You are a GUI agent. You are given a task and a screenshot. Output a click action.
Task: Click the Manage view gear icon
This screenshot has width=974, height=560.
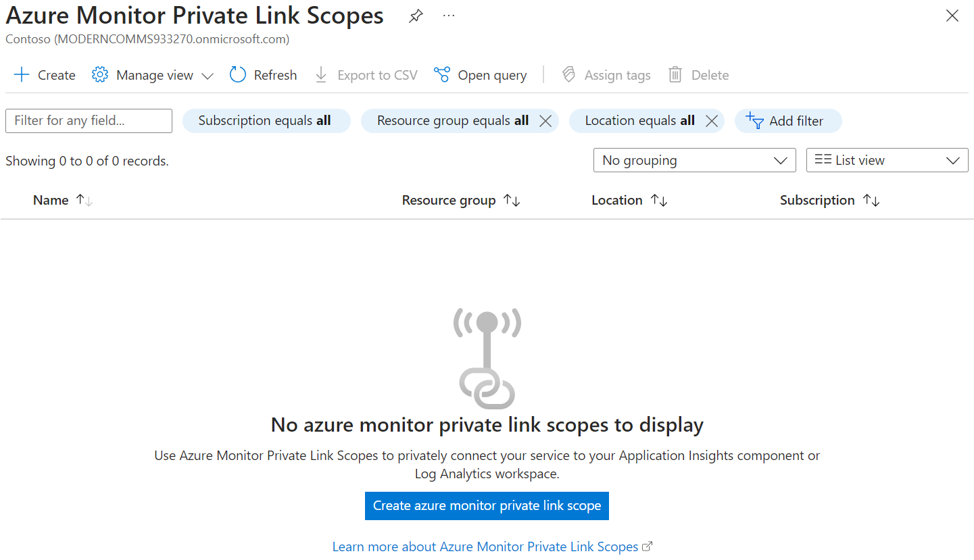[100, 75]
